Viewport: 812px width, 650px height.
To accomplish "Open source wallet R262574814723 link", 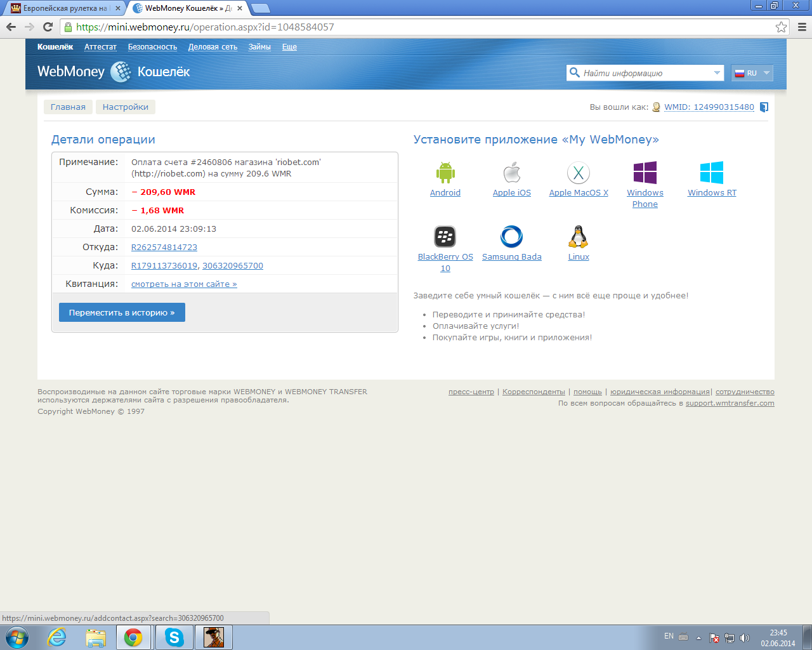I will pos(164,248).
